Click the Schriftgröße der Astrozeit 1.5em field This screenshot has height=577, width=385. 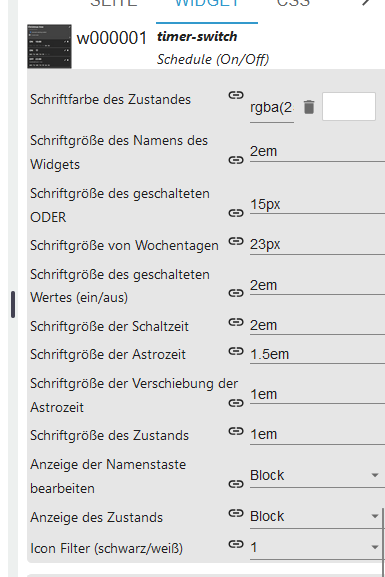coord(317,354)
